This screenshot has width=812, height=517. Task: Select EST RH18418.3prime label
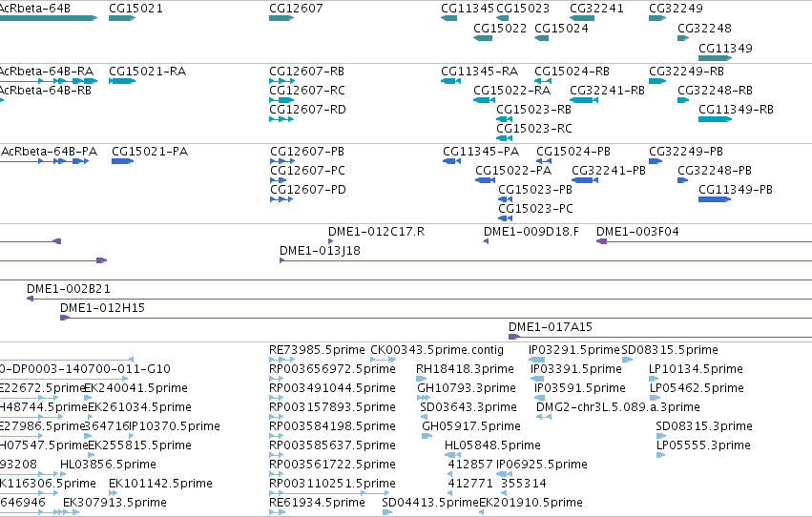click(465, 368)
